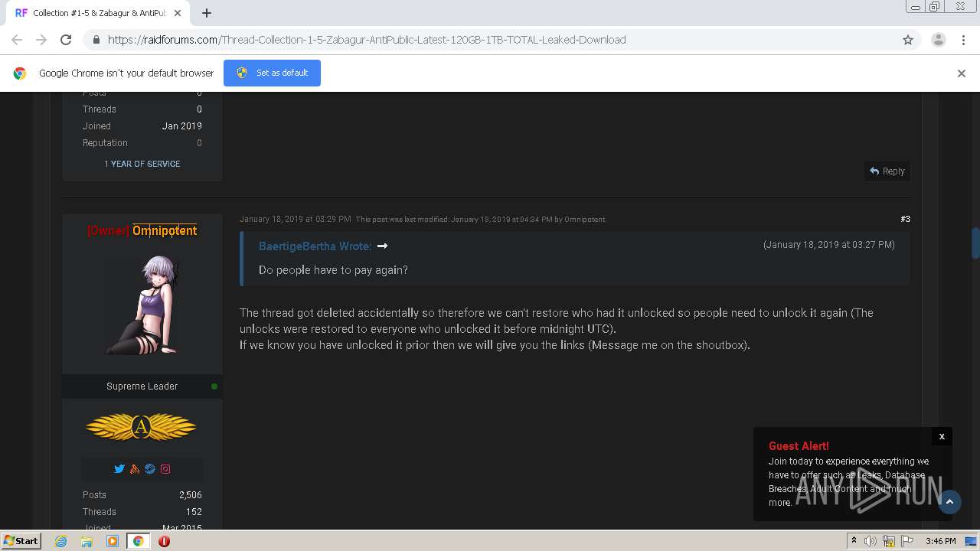Click the 'Guest Alert!' heading
This screenshot has height=551, width=980.
799,445
